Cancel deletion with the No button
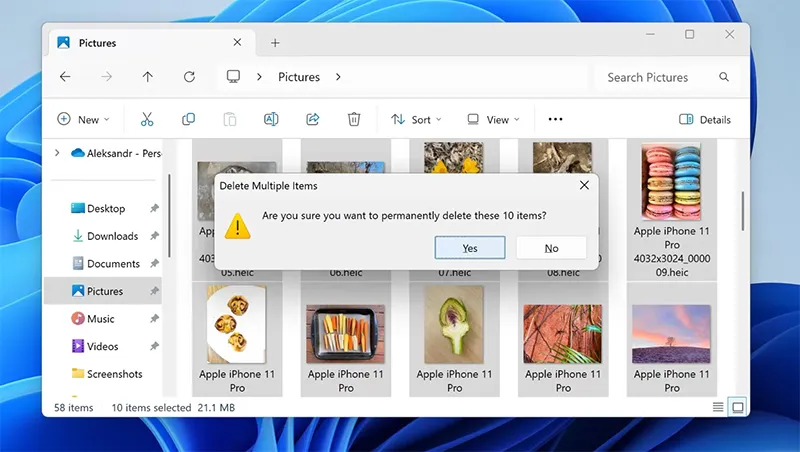 [551, 248]
